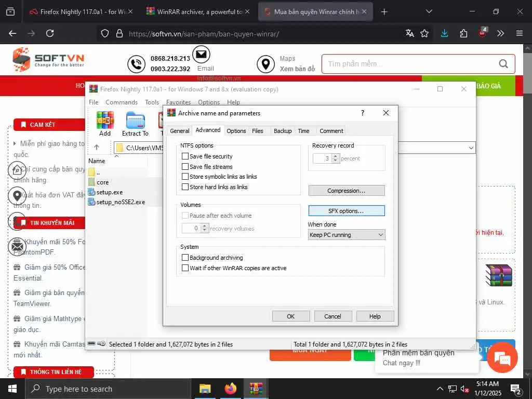Click the SFX options... button
Viewport: 532px width, 399px height.
coord(347,211)
